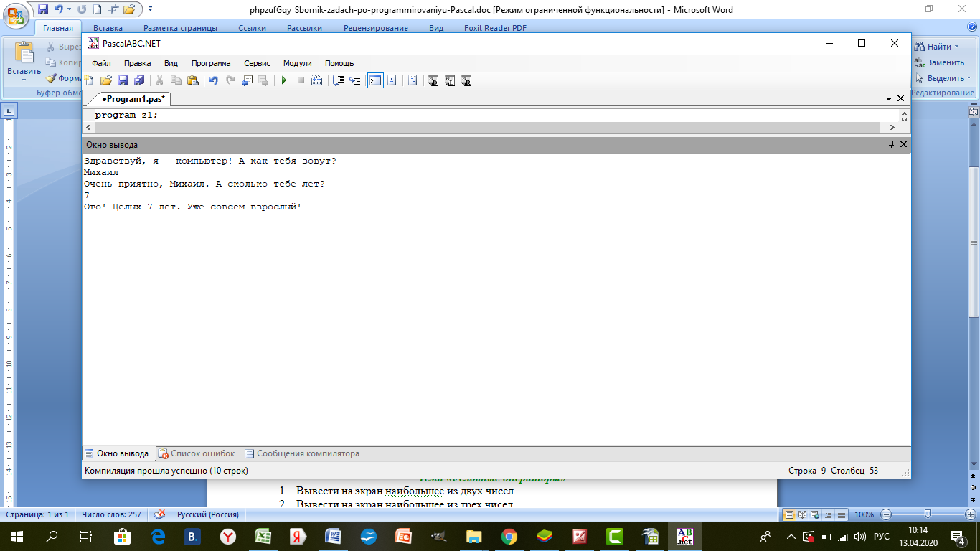Click the compile icon beside the stop button
Viewport: 980px width, 551px height.
(317, 80)
